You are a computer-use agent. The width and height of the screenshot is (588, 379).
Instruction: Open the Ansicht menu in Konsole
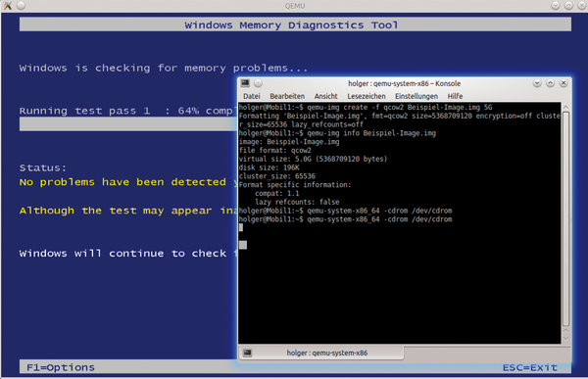[x=326, y=96]
